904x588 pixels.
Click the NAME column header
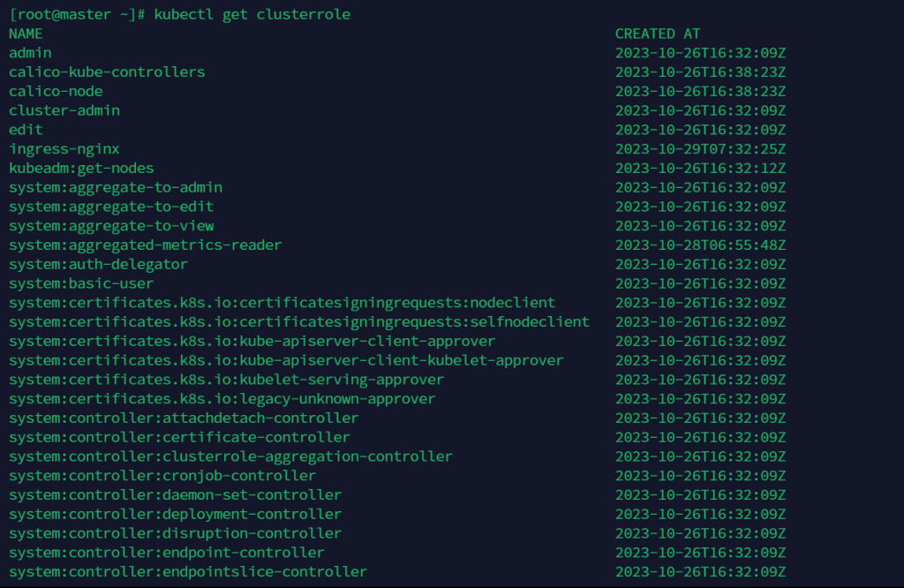(26, 34)
